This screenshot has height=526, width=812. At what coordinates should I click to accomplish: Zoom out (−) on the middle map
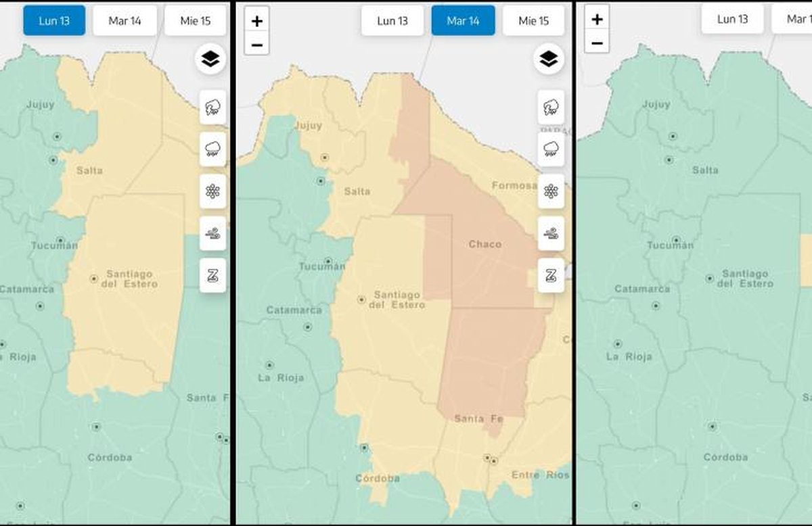pos(257,45)
